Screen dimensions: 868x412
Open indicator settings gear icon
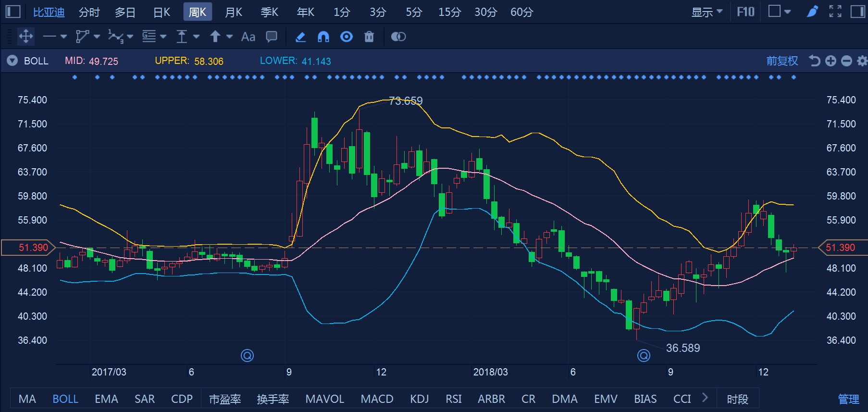pos(862,61)
